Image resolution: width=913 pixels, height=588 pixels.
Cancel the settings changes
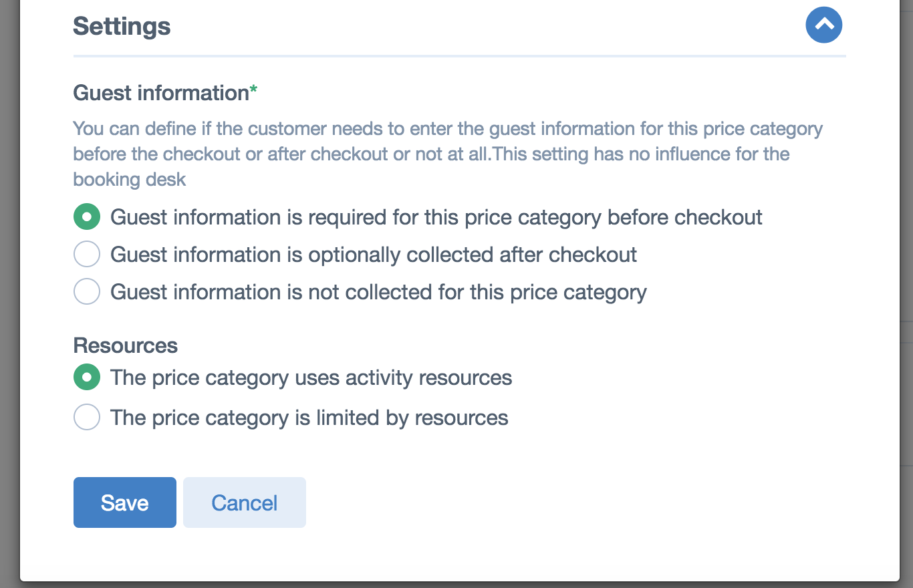click(245, 502)
